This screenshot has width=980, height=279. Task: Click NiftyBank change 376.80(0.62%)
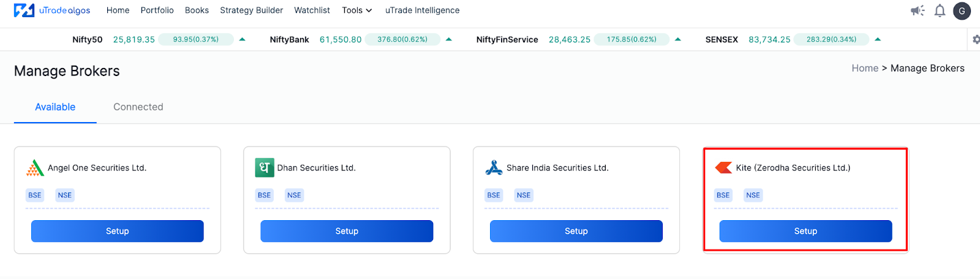(x=402, y=39)
